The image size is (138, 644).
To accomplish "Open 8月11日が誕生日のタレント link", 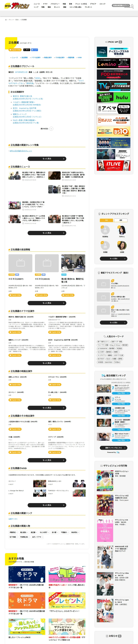I will (21, 151).
